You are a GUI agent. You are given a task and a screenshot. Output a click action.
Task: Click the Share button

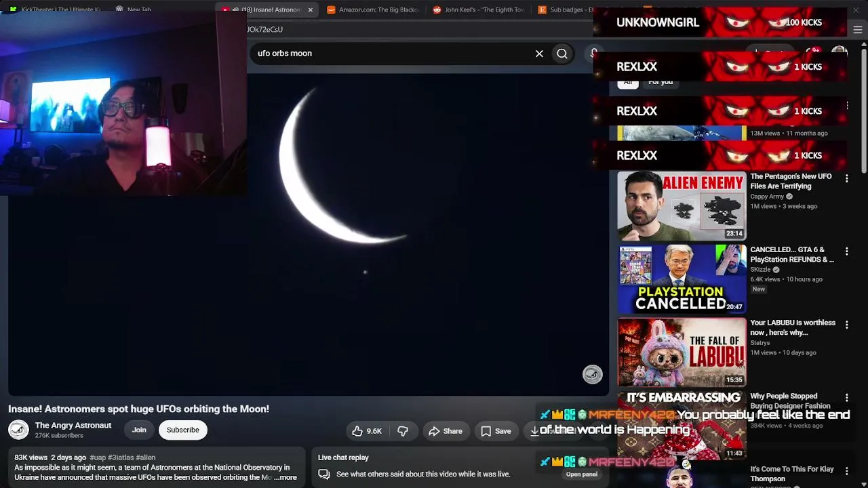point(445,431)
